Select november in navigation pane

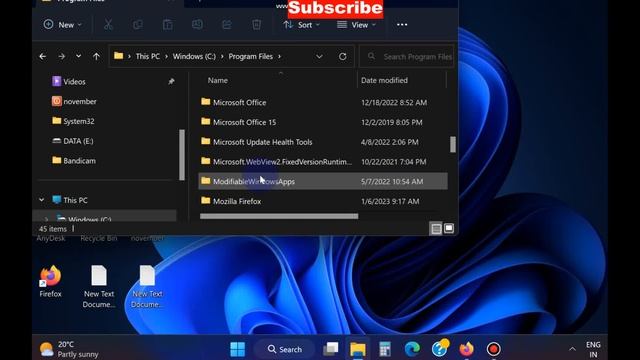click(80, 101)
